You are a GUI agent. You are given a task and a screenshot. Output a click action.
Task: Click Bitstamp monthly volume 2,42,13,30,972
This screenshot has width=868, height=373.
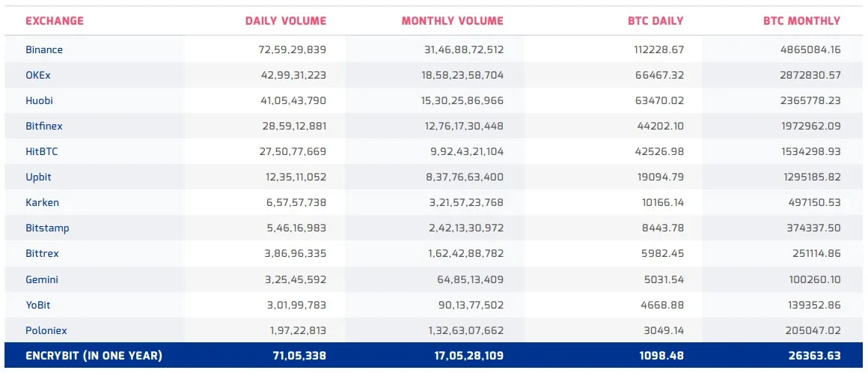[467, 228]
